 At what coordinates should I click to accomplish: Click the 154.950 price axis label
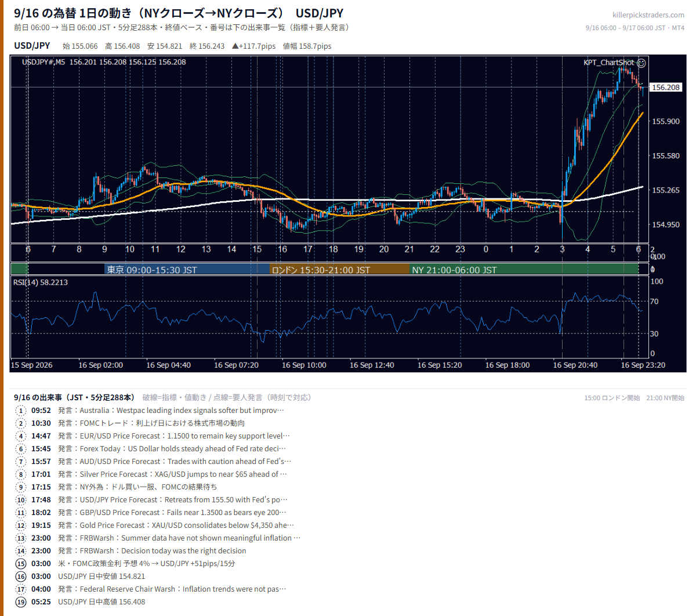pyautogui.click(x=666, y=224)
